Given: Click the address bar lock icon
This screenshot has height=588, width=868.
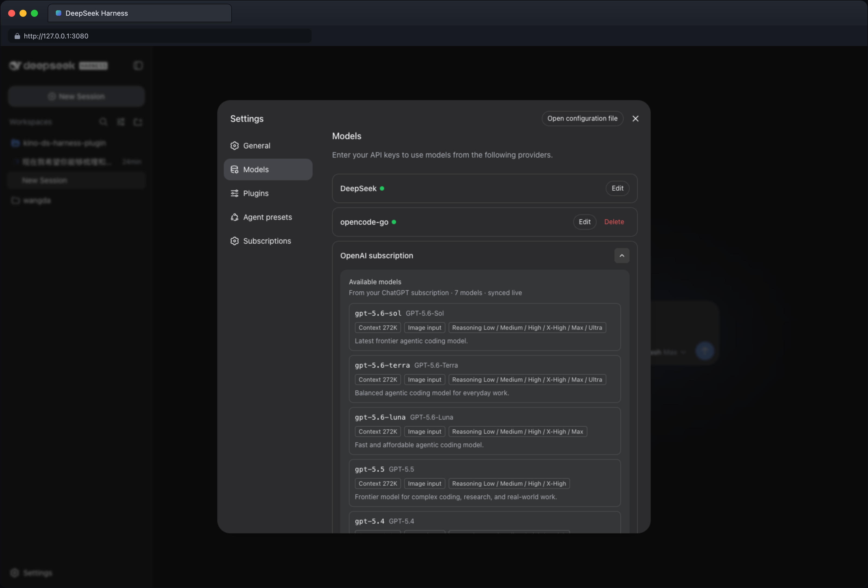Looking at the screenshot, I should click(x=17, y=36).
